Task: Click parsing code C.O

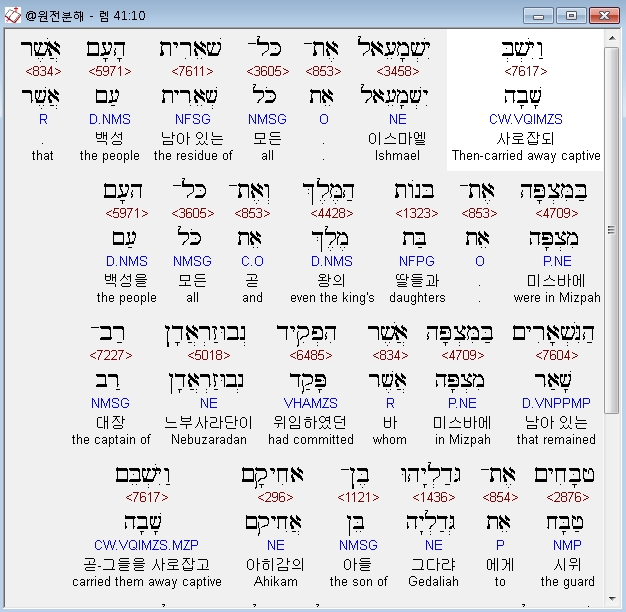Action: tap(252, 261)
